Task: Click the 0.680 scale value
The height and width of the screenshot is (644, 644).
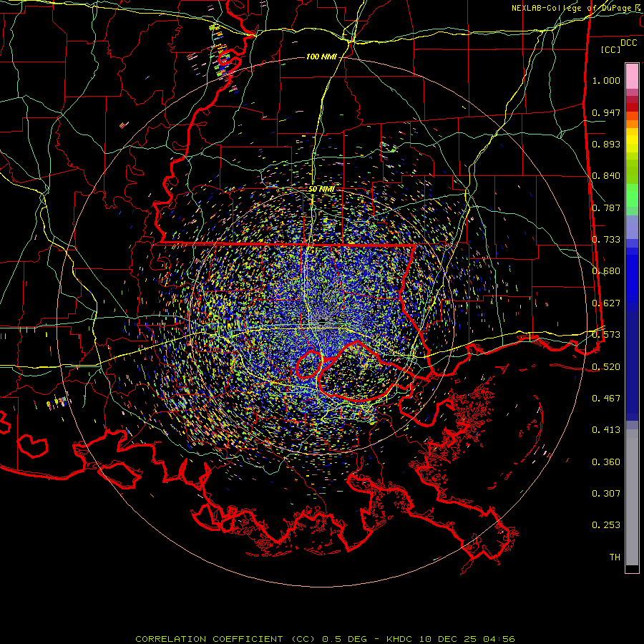Action: 606,271
